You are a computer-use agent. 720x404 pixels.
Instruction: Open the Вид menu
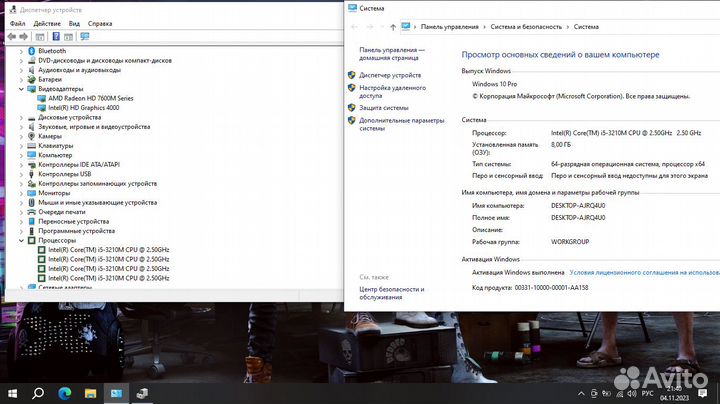pyautogui.click(x=74, y=23)
